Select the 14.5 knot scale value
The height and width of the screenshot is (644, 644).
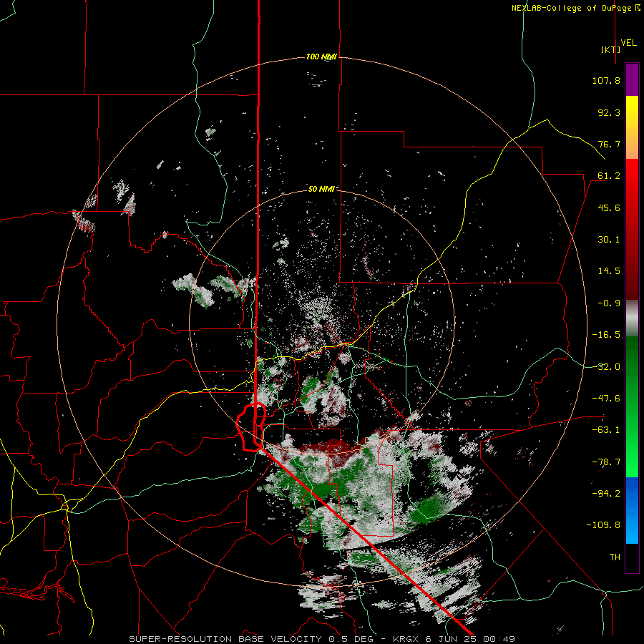(609, 271)
